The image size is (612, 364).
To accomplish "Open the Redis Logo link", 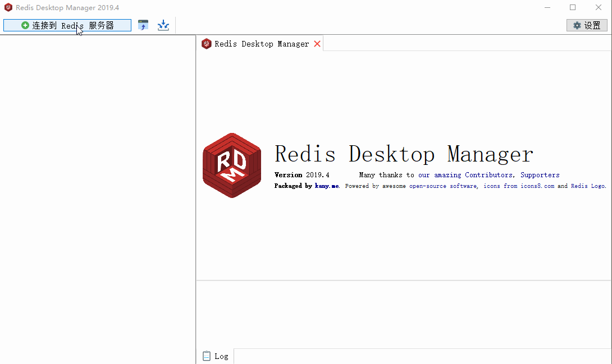I will tap(588, 186).
